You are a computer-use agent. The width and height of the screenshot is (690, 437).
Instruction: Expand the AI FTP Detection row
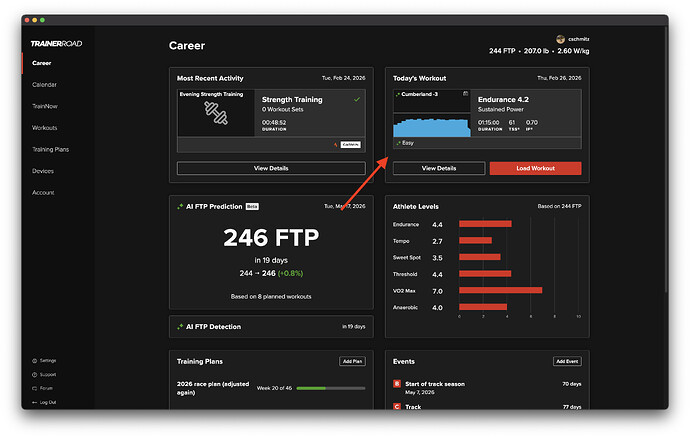pos(271,327)
